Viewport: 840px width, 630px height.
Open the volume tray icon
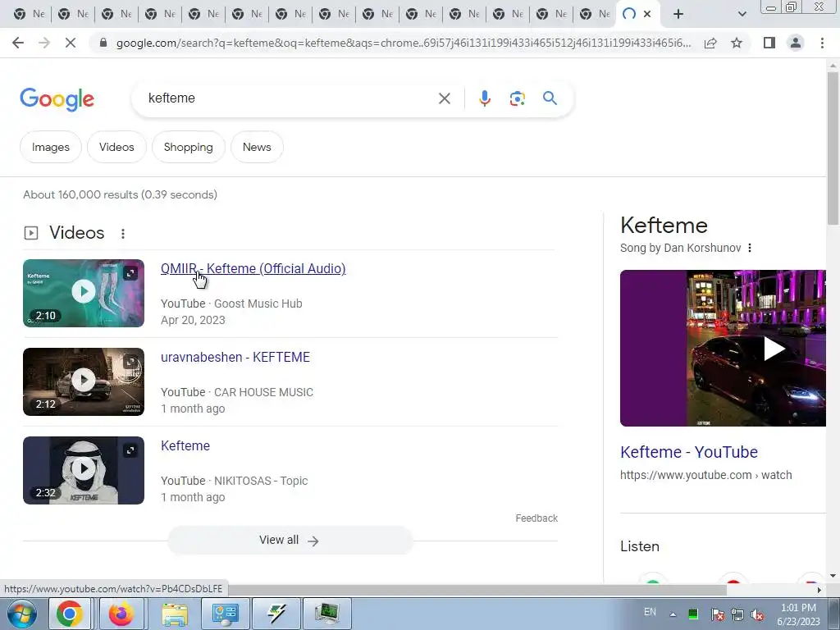tap(757, 614)
